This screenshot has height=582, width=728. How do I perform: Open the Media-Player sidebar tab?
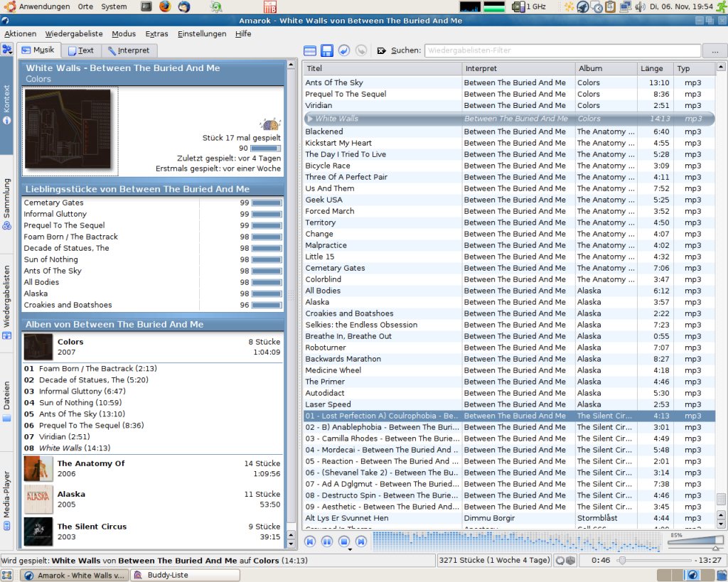[6, 500]
